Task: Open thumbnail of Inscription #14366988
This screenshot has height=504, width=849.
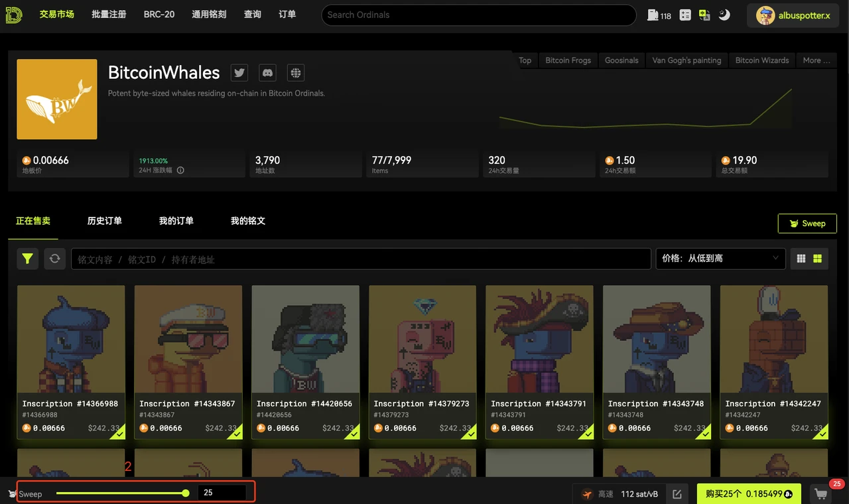Action: tap(71, 340)
